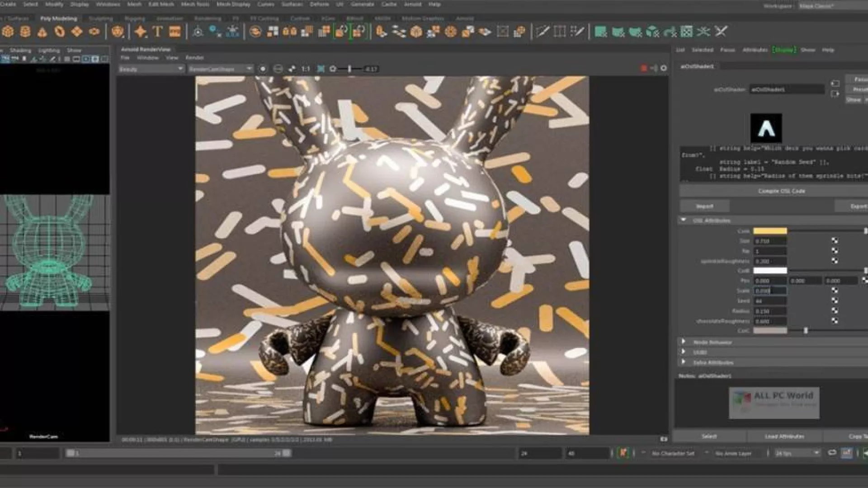Click the yellow ColA color swatch
Viewport: 868px width, 488px height.
pyautogui.click(x=770, y=231)
